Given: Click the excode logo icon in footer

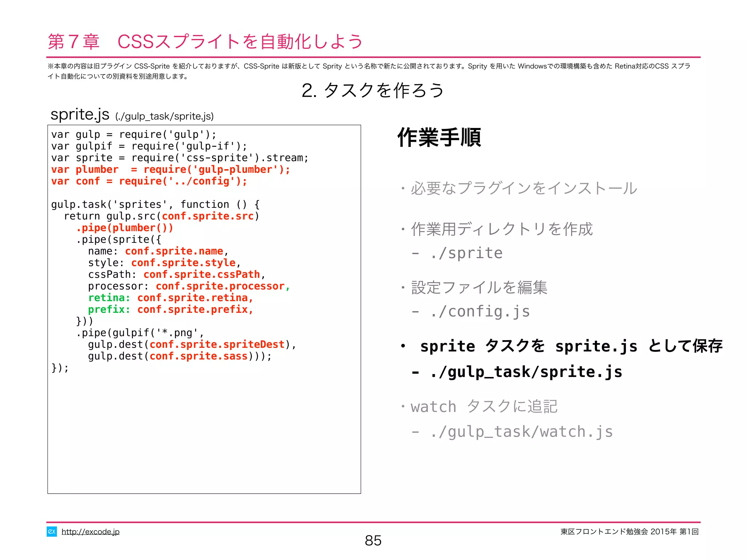Looking at the screenshot, I should tap(52, 532).
